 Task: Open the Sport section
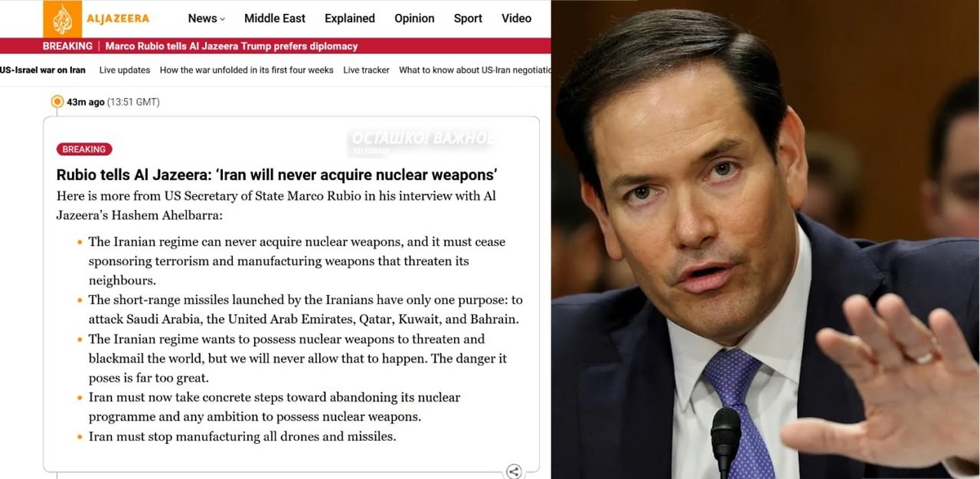pyautogui.click(x=468, y=18)
